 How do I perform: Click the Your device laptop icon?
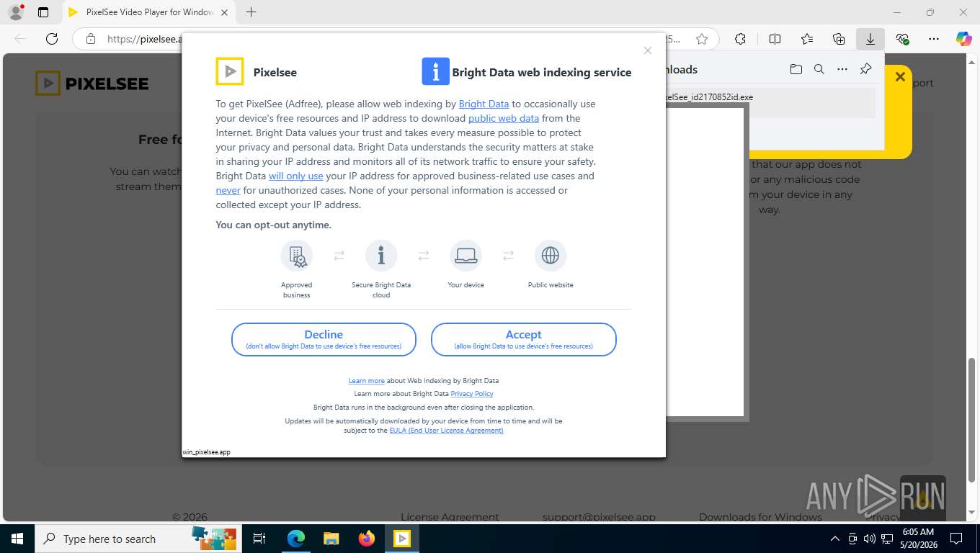[466, 256]
